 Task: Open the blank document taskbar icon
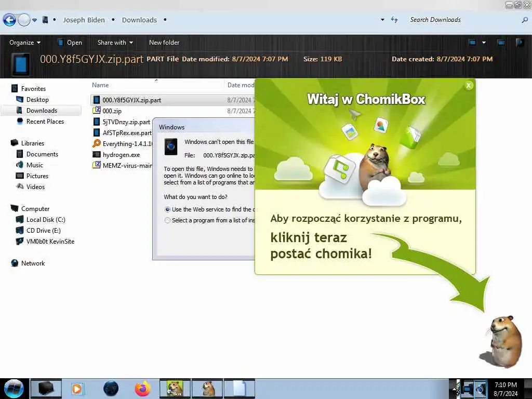click(240, 389)
